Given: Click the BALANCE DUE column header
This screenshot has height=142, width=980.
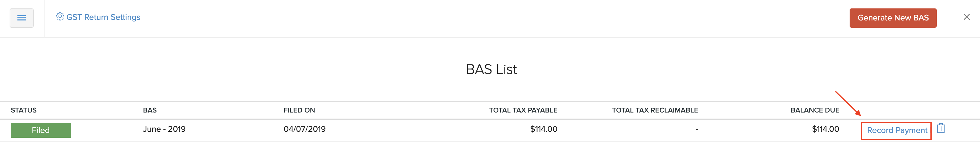Looking at the screenshot, I should (814, 110).
